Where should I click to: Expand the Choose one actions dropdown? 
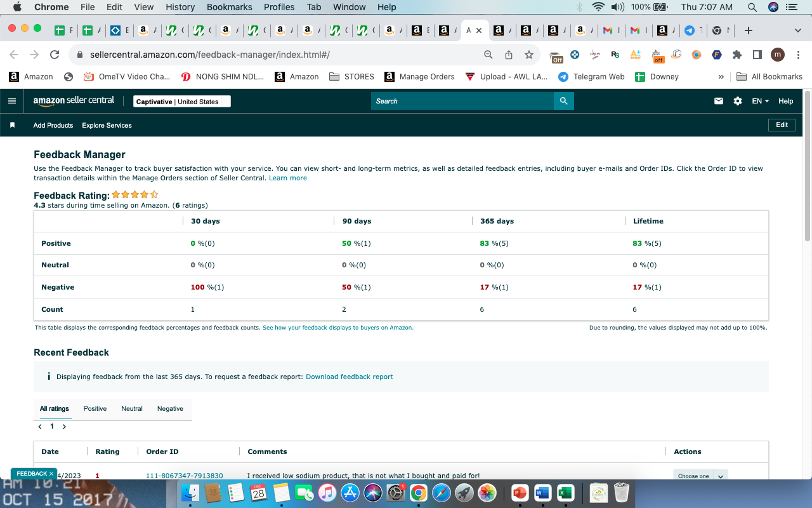point(700,476)
